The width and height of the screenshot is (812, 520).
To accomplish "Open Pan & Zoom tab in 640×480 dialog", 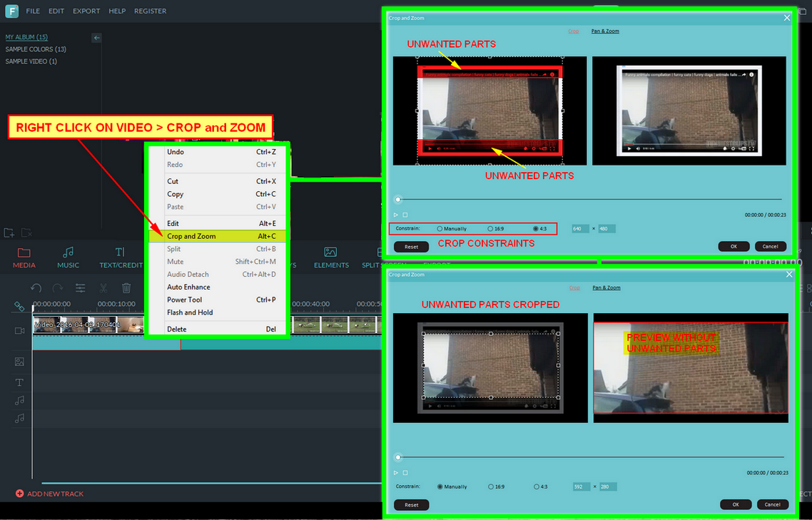I will 605,31.
